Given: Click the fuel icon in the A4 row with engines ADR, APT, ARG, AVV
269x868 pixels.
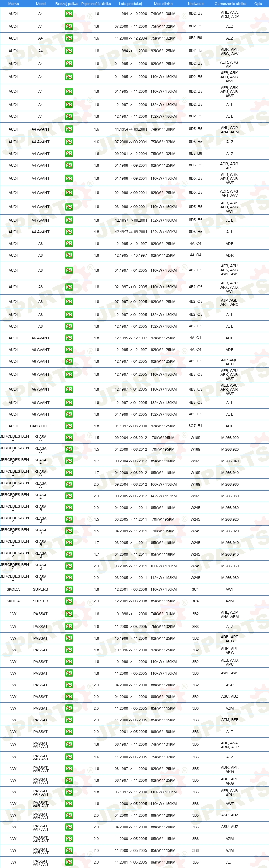Looking at the screenshot, I should (x=69, y=51).
